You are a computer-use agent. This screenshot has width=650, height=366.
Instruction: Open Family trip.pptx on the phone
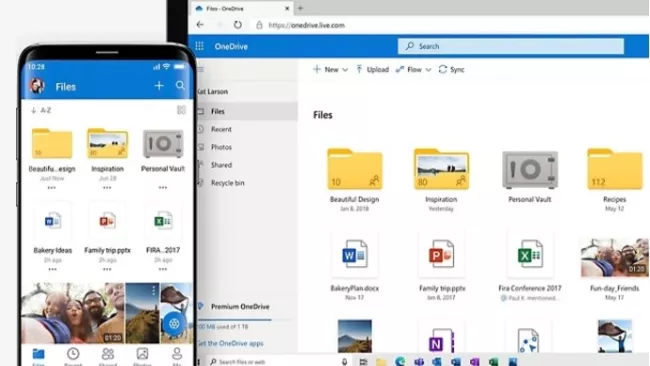(x=107, y=221)
